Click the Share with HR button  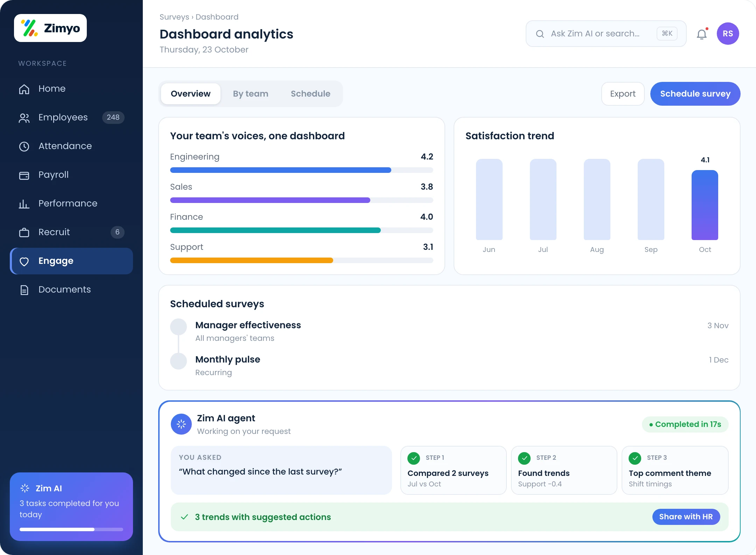coord(686,517)
